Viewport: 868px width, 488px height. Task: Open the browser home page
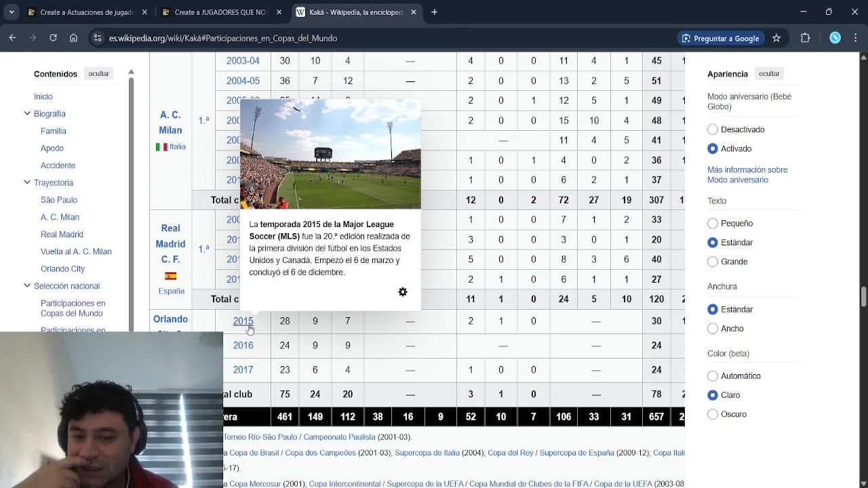tap(73, 38)
